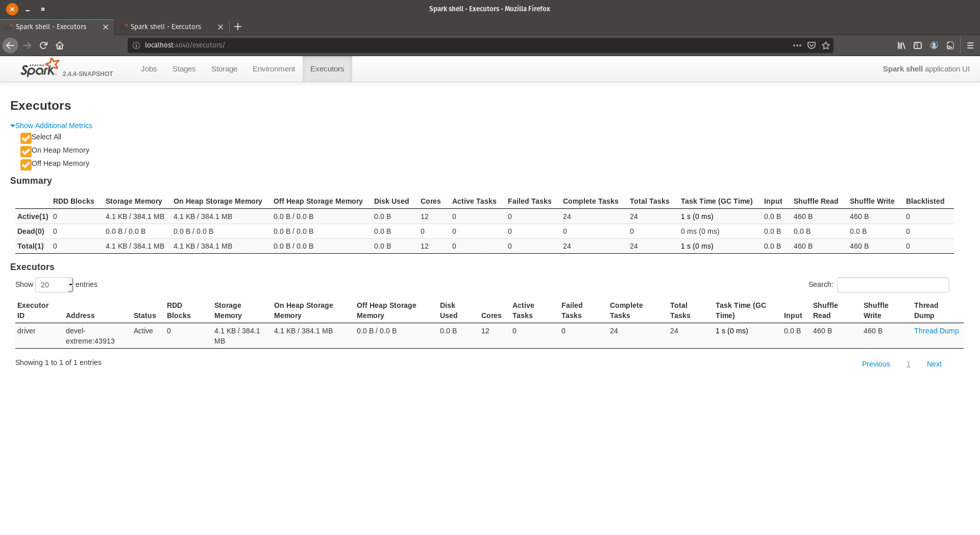
Task: Click the Apache Spark logo
Action: pos(40,67)
